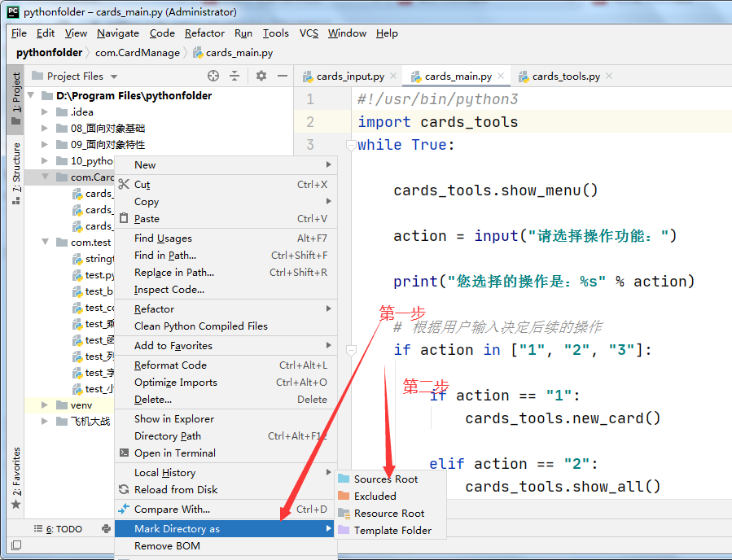
Task: Click the Reload from Disk refresh icon
Action: tap(124, 489)
